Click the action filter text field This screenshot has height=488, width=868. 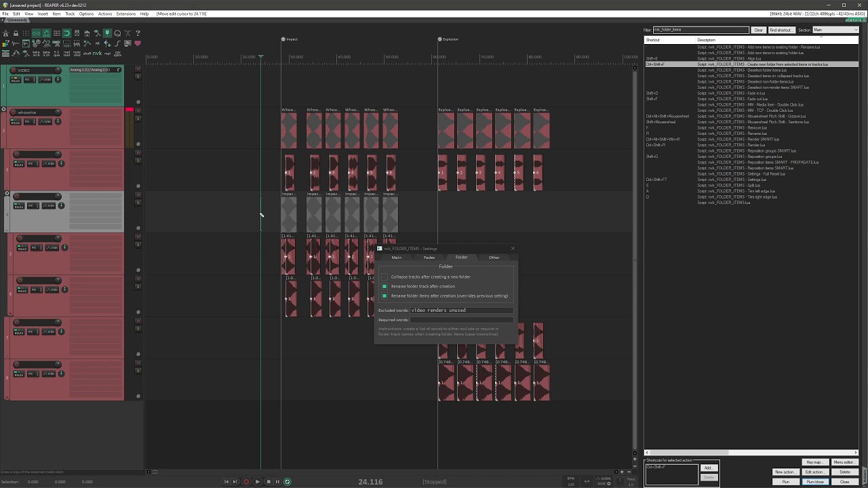(x=701, y=30)
